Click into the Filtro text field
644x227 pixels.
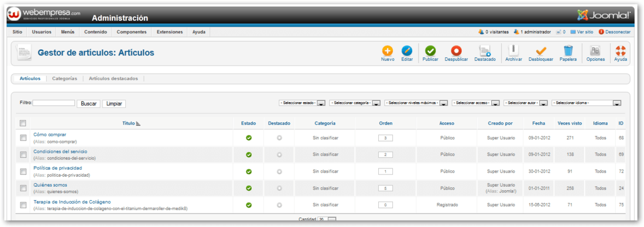coord(54,103)
